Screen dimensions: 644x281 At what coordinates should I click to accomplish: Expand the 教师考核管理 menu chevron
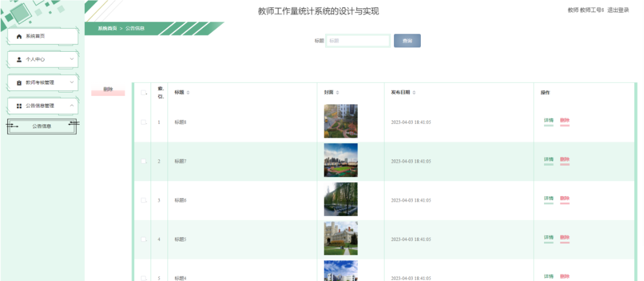click(72, 82)
